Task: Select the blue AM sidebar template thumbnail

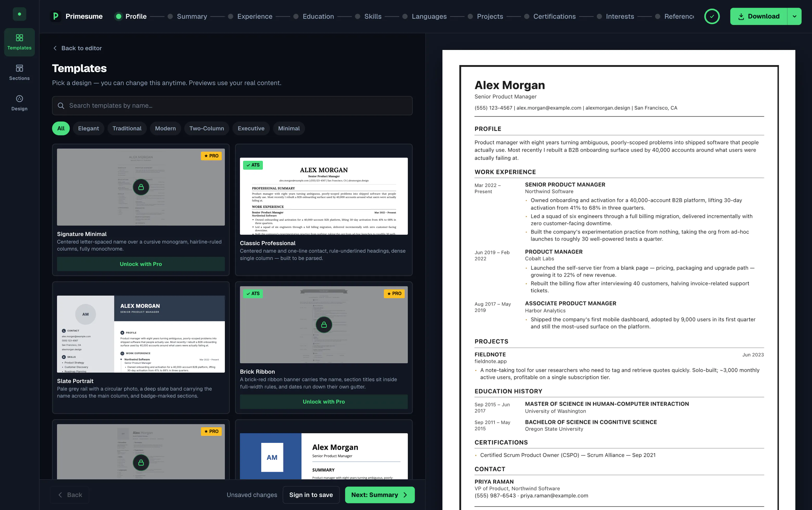Action: [x=324, y=456]
